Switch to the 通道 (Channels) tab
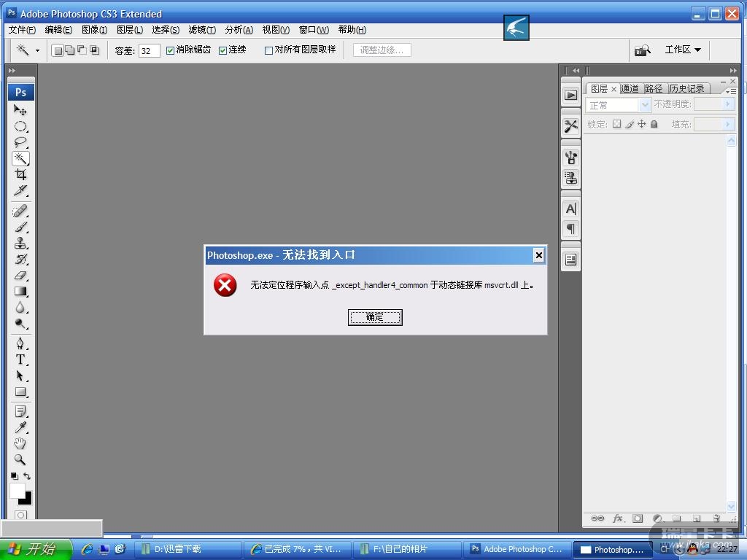 click(x=630, y=88)
